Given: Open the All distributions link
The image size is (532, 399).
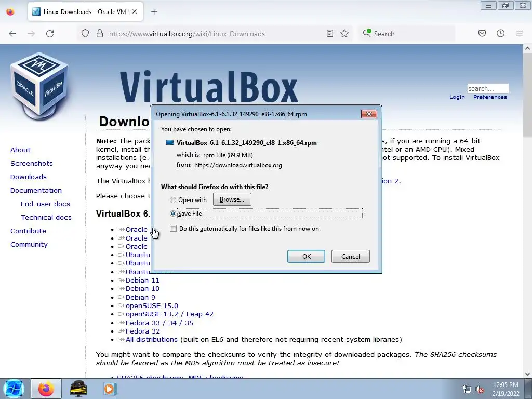Looking at the screenshot, I should [x=151, y=340].
